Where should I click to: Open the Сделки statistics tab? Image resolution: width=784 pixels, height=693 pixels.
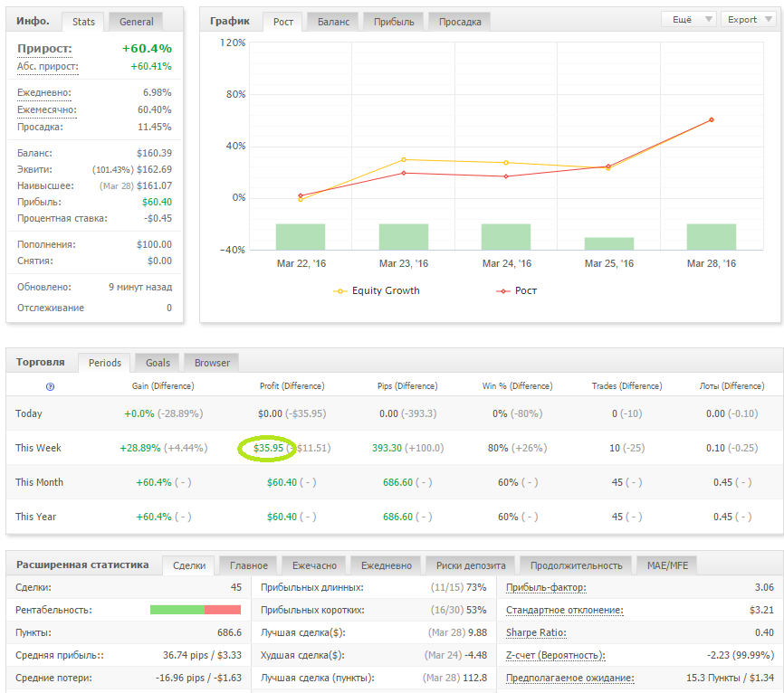pyautogui.click(x=189, y=565)
